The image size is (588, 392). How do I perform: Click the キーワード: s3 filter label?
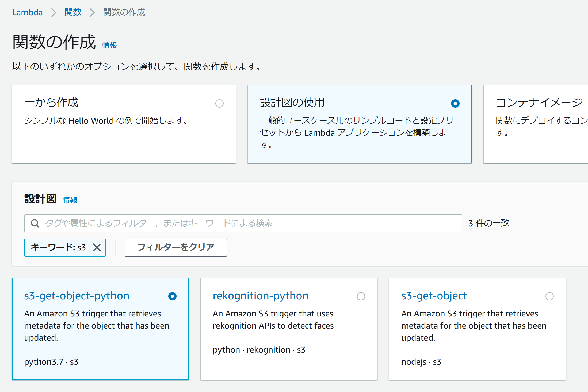tap(58, 247)
